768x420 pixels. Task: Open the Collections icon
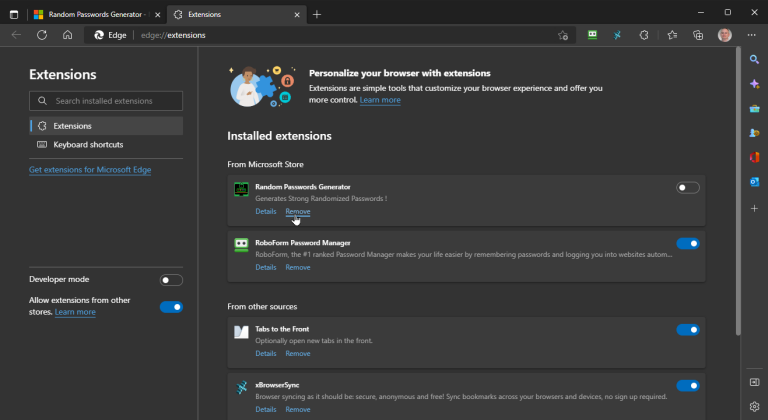[698, 35]
